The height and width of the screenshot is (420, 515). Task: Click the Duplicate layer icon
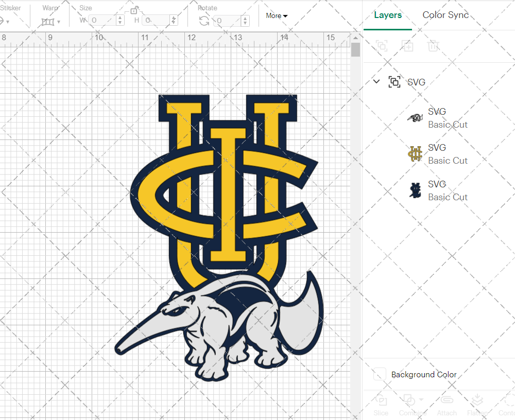pyautogui.click(x=407, y=46)
